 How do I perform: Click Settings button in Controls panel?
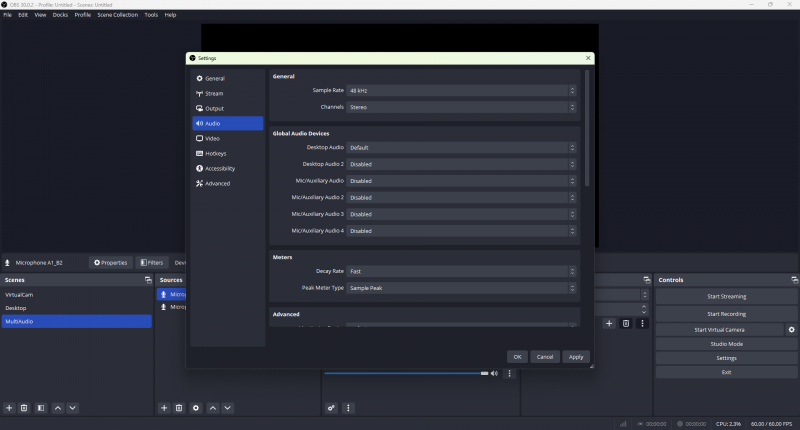(x=727, y=358)
